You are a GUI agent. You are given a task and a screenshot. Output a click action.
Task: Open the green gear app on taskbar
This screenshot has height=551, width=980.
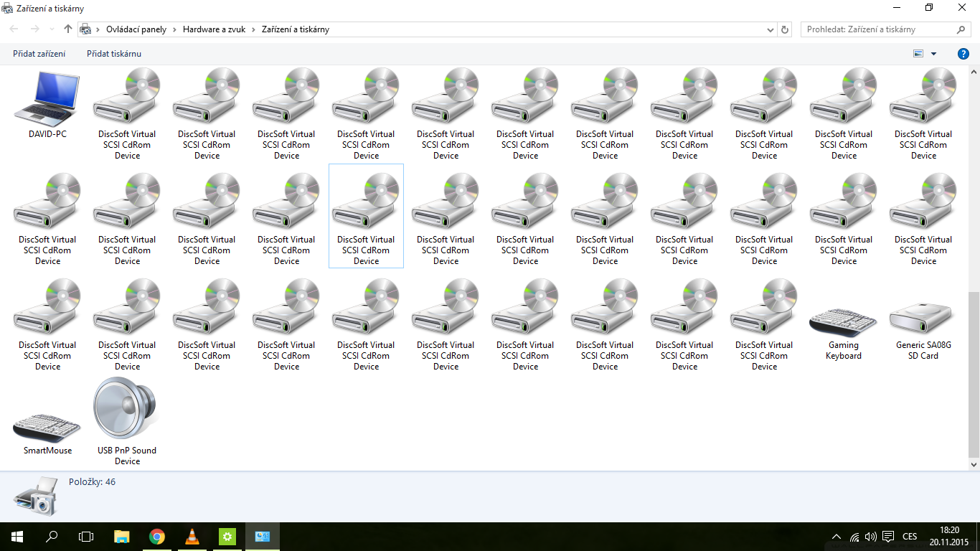point(227,537)
